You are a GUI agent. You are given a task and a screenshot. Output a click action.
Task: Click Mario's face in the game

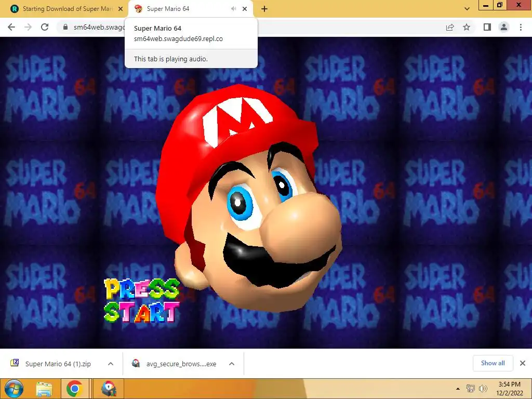pyautogui.click(x=249, y=198)
